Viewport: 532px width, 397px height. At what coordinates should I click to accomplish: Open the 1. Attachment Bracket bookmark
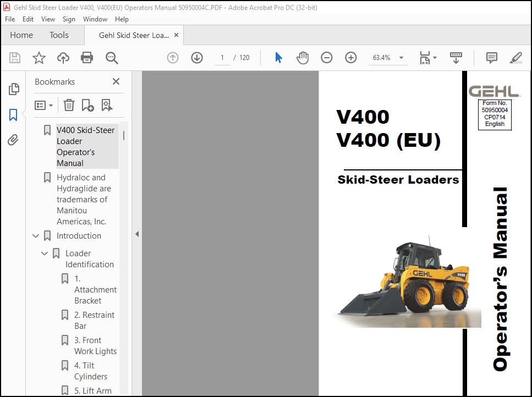(x=95, y=290)
